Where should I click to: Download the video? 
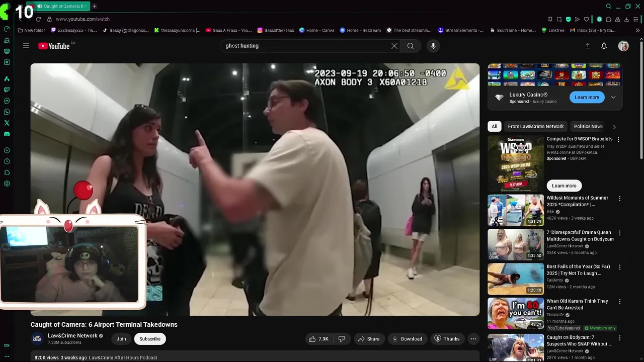point(407,339)
